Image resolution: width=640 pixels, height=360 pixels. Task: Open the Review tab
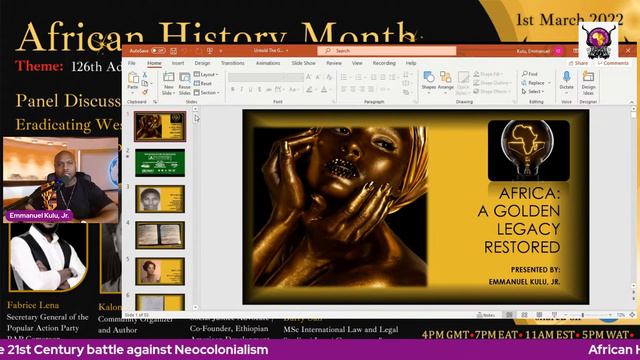(x=333, y=63)
